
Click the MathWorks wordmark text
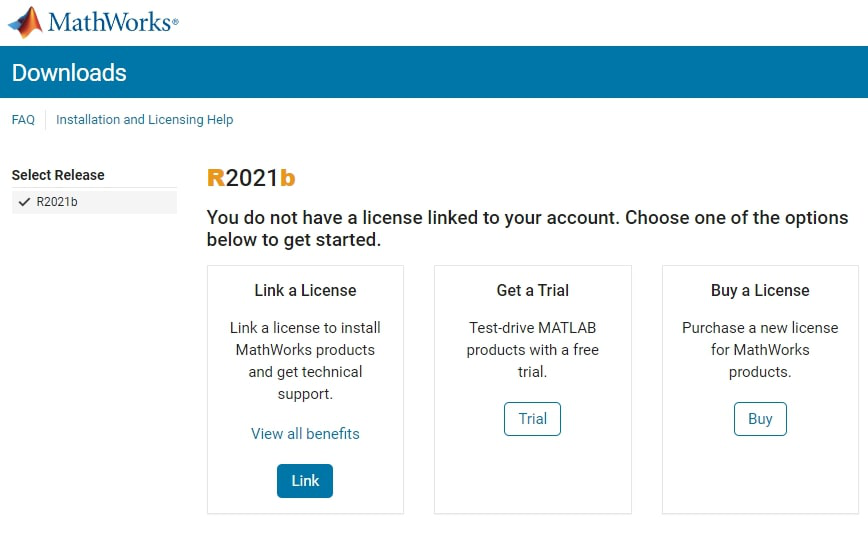[x=112, y=22]
